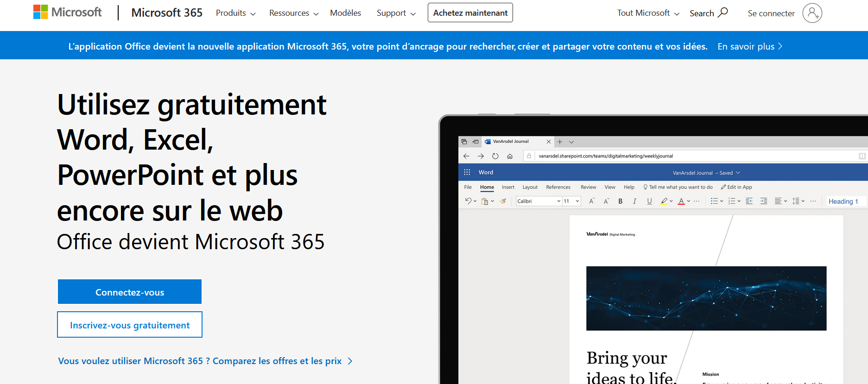868x384 pixels.
Task: Click the Se connecter account avatar icon
Action: (812, 13)
